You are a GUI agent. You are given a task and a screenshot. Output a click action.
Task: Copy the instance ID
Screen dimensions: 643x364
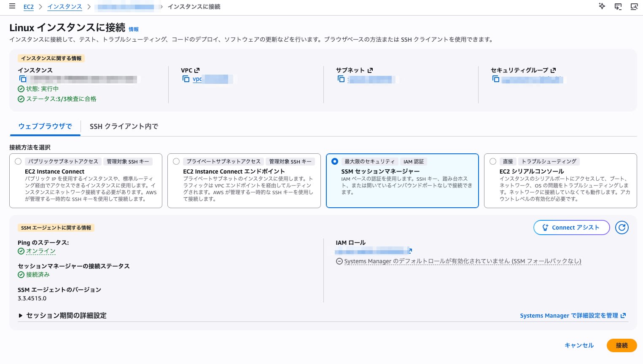[23, 79]
